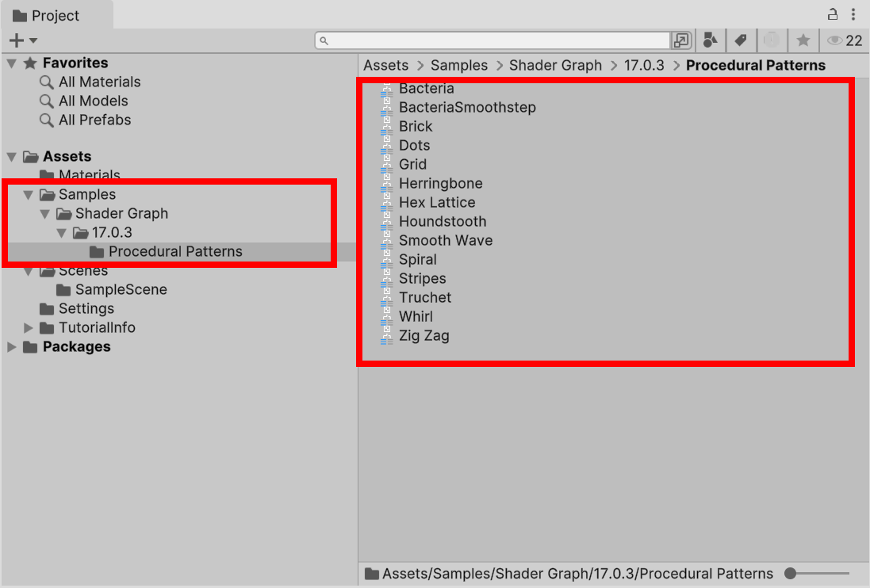Image resolution: width=870 pixels, height=588 pixels.
Task: Open the three-dot panel options menu
Action: coord(853,14)
